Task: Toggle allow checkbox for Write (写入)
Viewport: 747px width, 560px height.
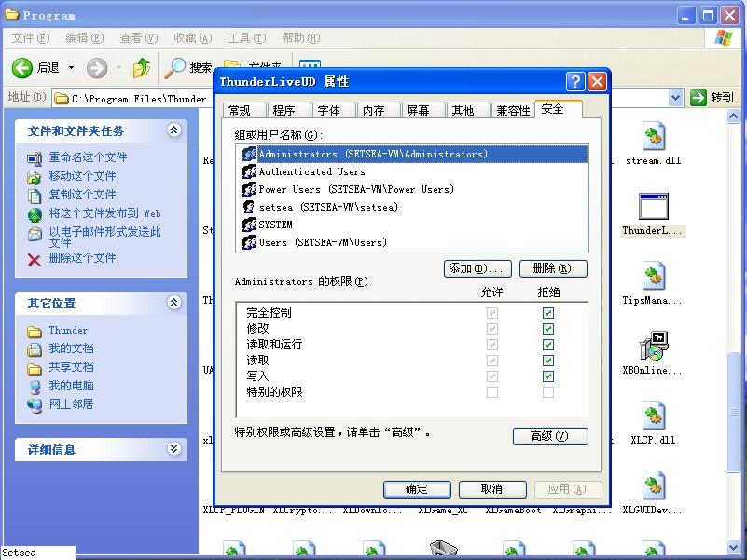Action: (492, 376)
